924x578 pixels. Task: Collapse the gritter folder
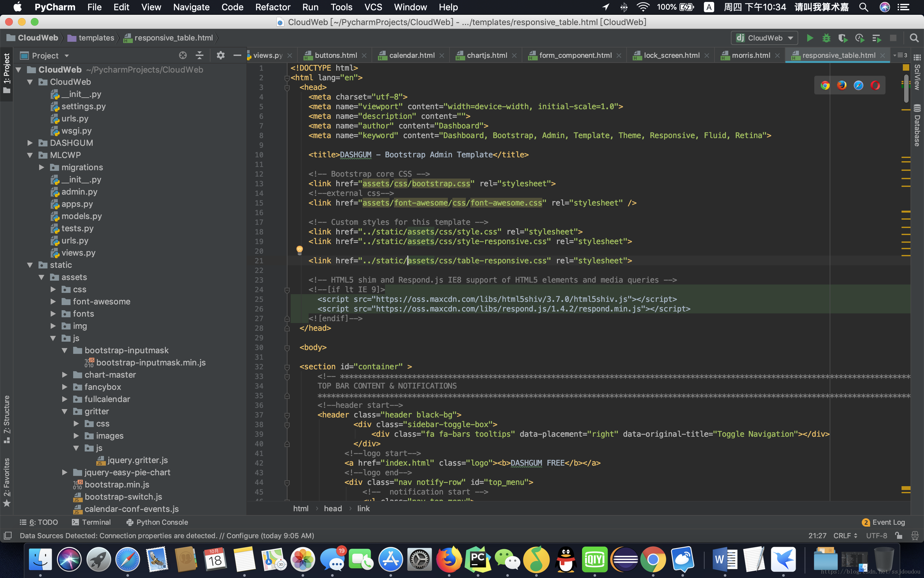(64, 411)
